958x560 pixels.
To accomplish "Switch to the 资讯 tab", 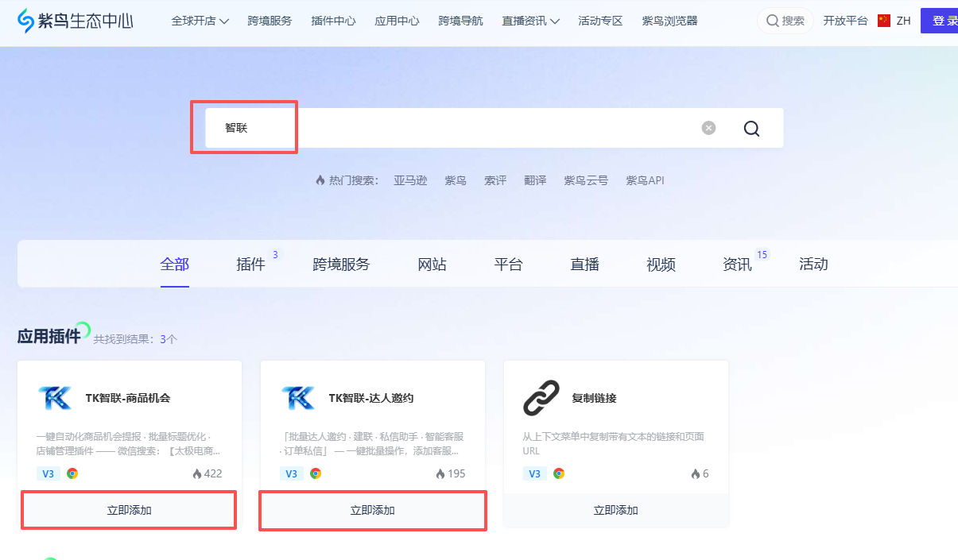I will tap(737, 265).
